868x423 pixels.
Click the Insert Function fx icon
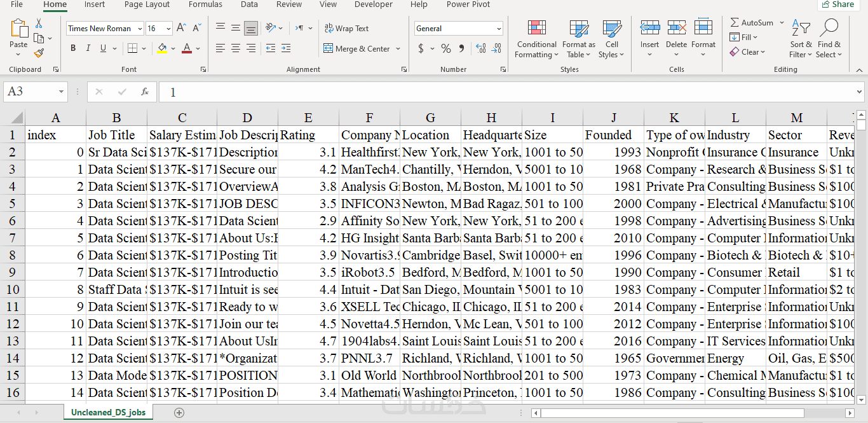coord(145,92)
